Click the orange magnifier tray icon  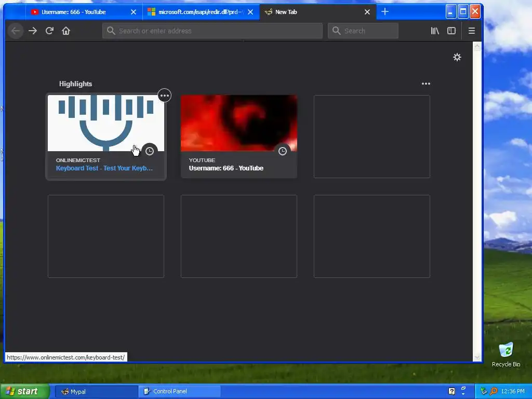coord(494,391)
